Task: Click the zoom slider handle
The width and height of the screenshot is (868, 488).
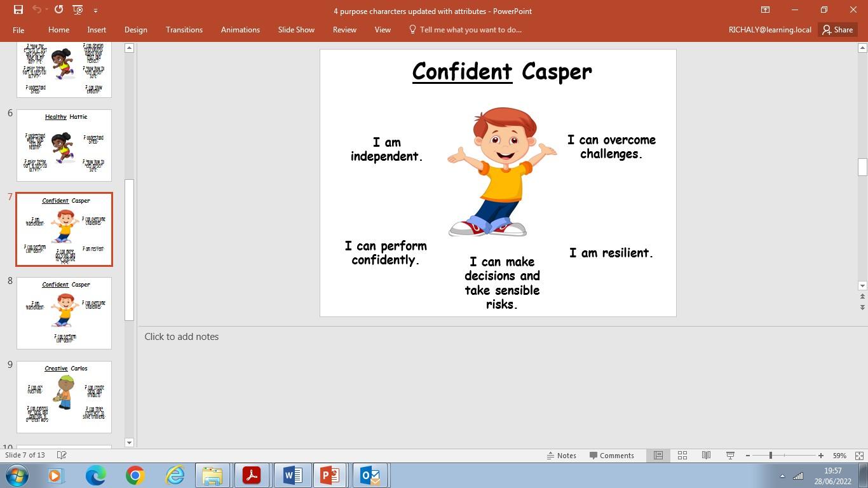Action: [771, 455]
